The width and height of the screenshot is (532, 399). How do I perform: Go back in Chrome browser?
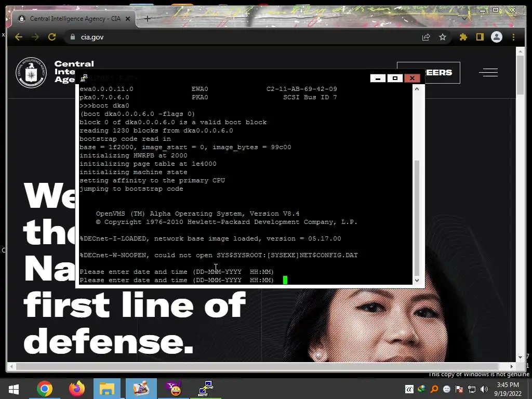point(19,37)
